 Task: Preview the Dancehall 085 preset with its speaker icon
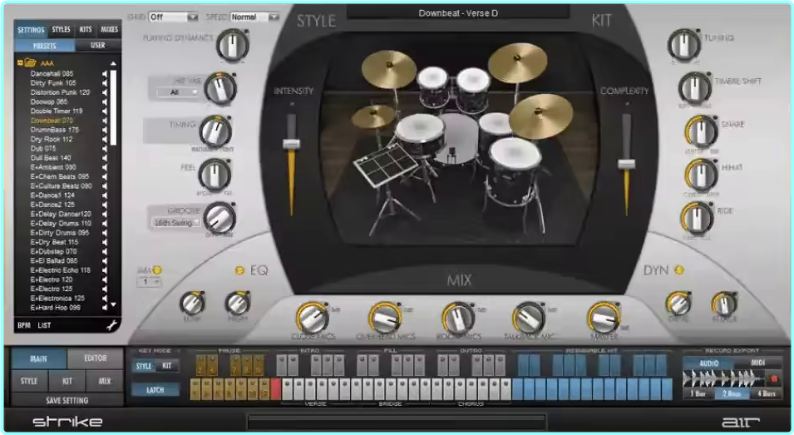click(105, 74)
